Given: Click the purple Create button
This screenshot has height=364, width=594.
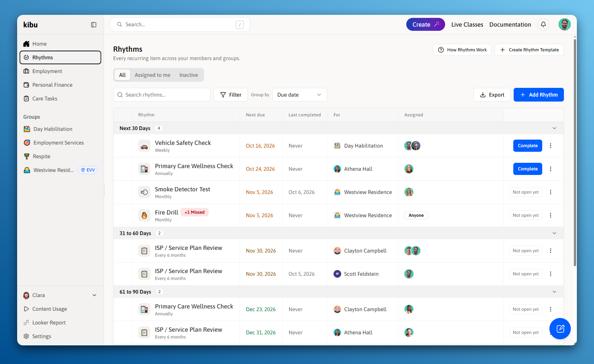Looking at the screenshot, I should pos(426,24).
